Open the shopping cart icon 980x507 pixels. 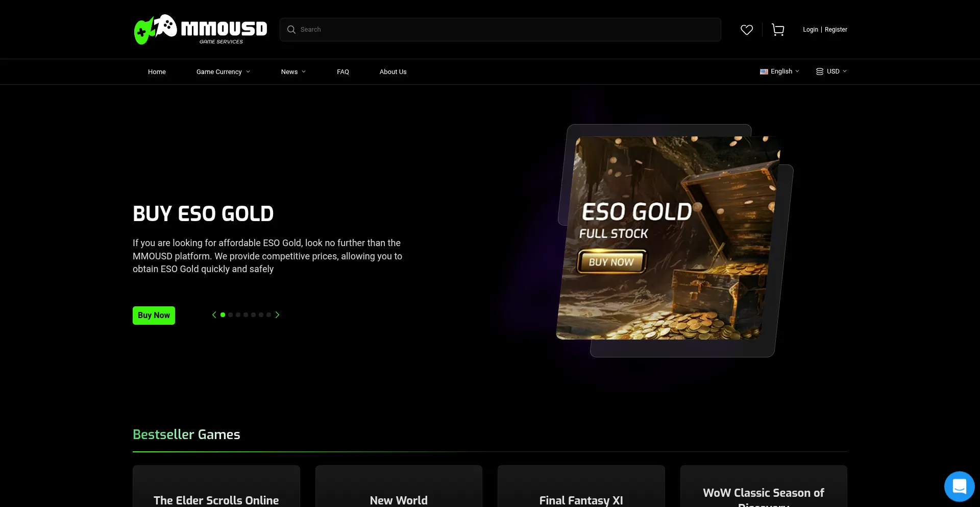778,30
